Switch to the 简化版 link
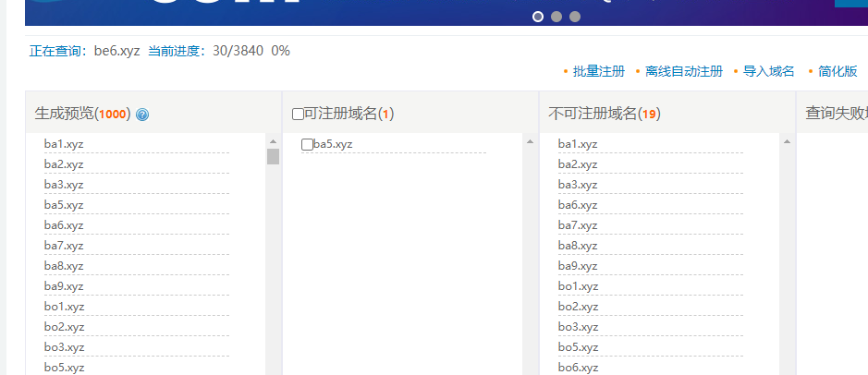The height and width of the screenshot is (375, 868). (837, 71)
